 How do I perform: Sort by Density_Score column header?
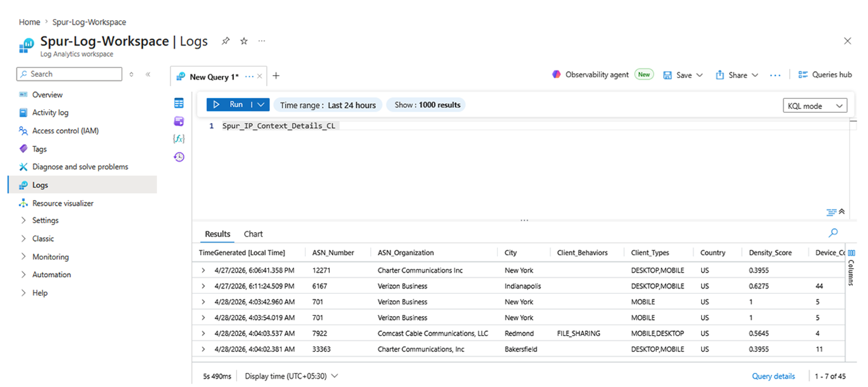(770, 253)
